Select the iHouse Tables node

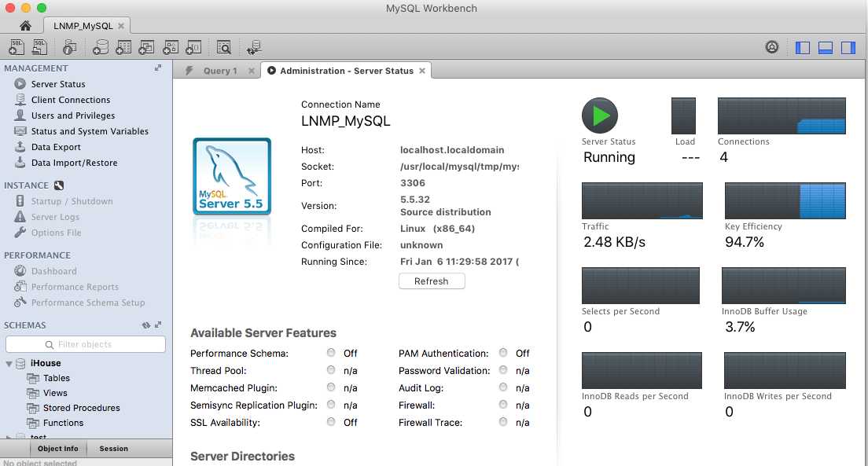56,378
